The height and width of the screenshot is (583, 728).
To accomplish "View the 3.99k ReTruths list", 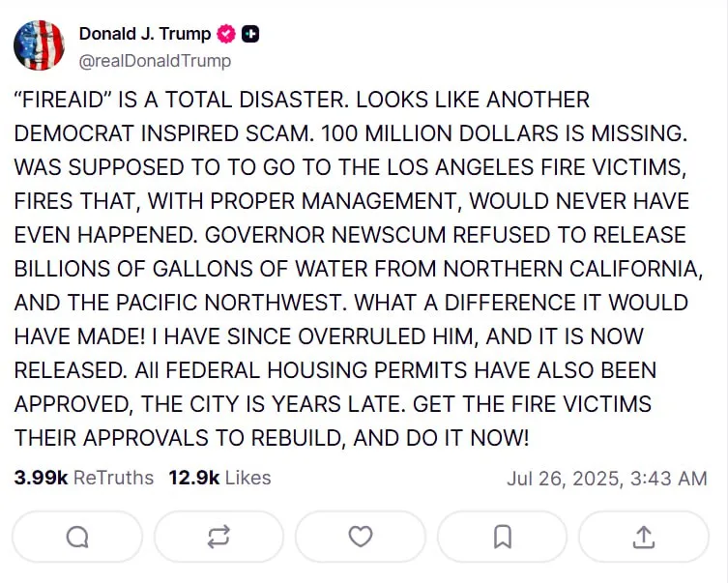I will point(84,478).
